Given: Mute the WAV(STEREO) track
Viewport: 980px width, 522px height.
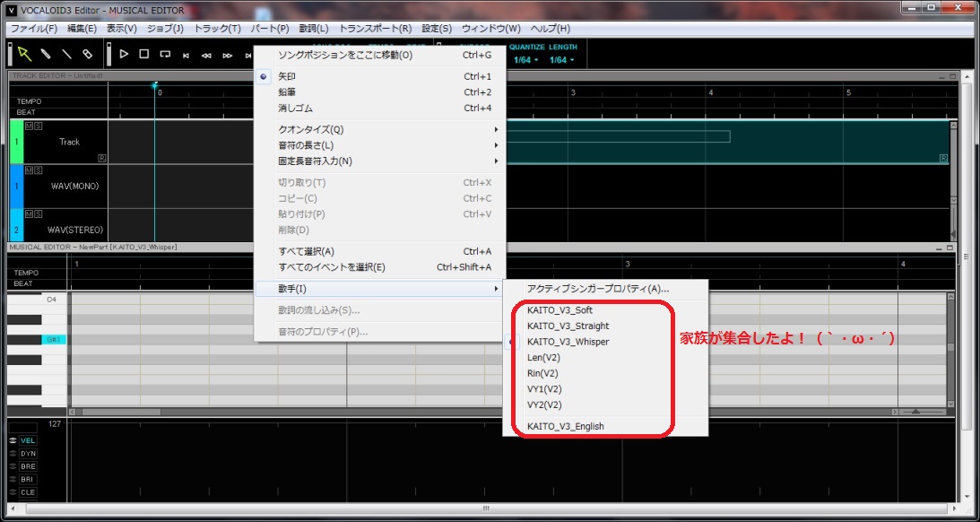Looking at the screenshot, I should pos(29,213).
